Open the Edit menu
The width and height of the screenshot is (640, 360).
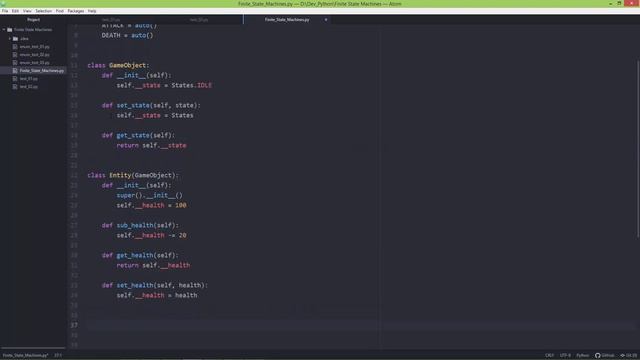pyautogui.click(x=16, y=11)
